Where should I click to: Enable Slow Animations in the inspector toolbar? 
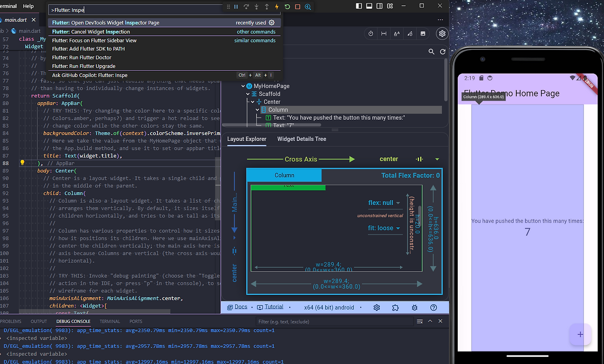point(370,33)
